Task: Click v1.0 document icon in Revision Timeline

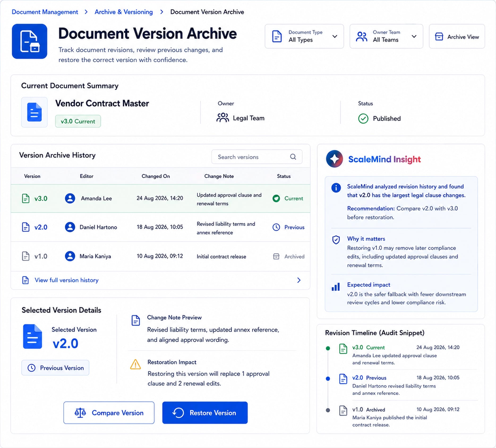Action: (x=343, y=411)
